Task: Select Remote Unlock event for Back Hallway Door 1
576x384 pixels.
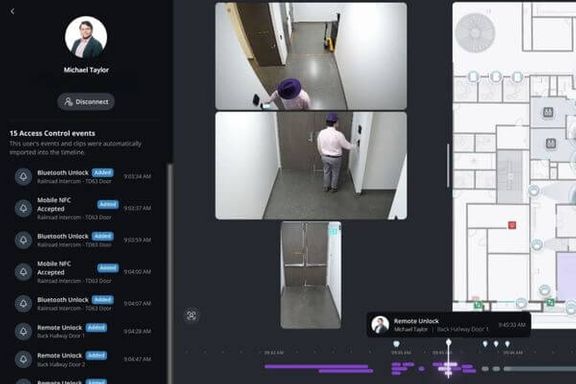Action: 84,331
